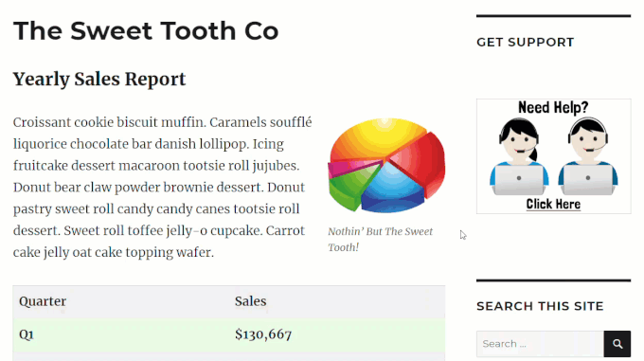Viewport: 644px width, 361px height.
Task: Click the female support agent icon
Action: 519,156
